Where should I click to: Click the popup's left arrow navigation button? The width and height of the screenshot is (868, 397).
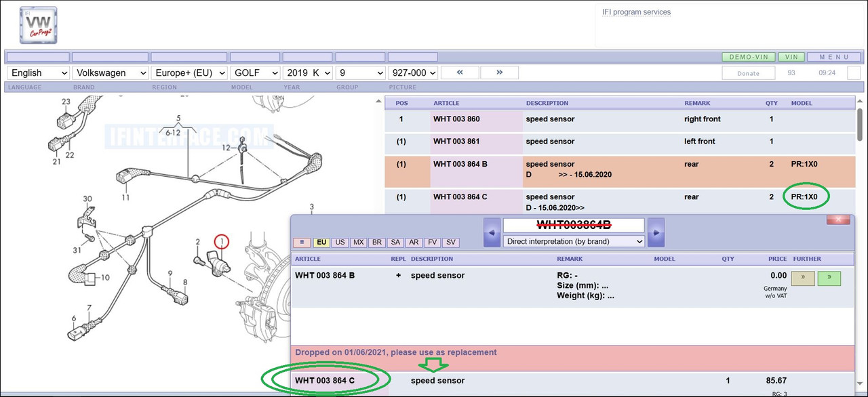click(492, 232)
